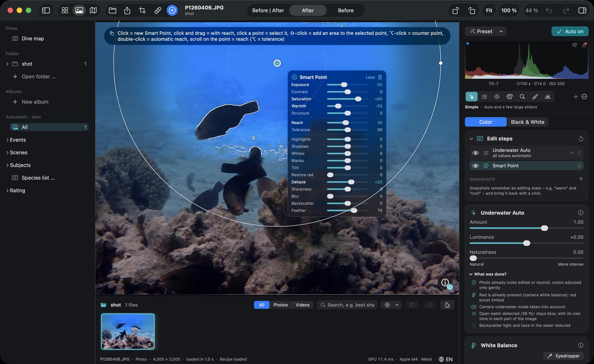Image resolution: width=594 pixels, height=364 pixels.
Task: Rotate the photo right
Action: coord(472,10)
